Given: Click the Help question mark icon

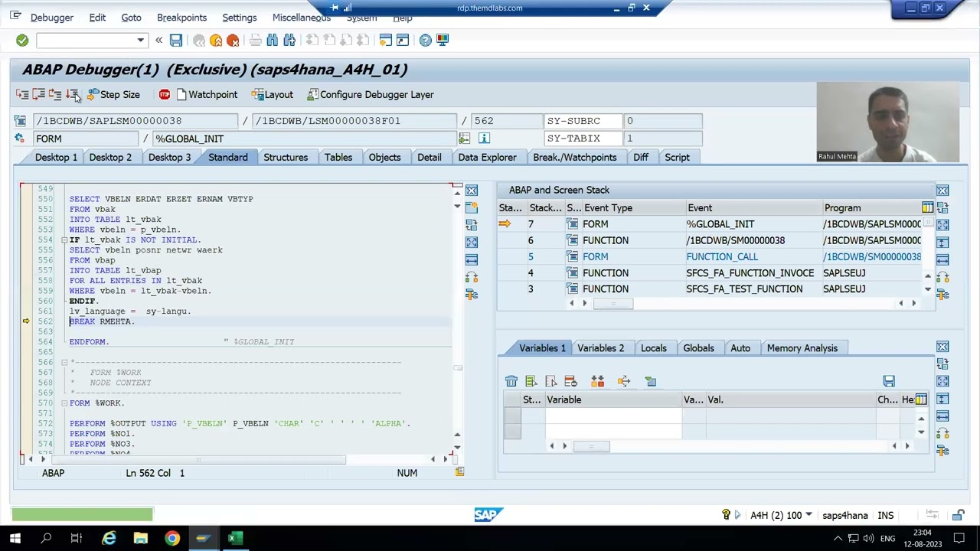Looking at the screenshot, I should [x=426, y=40].
